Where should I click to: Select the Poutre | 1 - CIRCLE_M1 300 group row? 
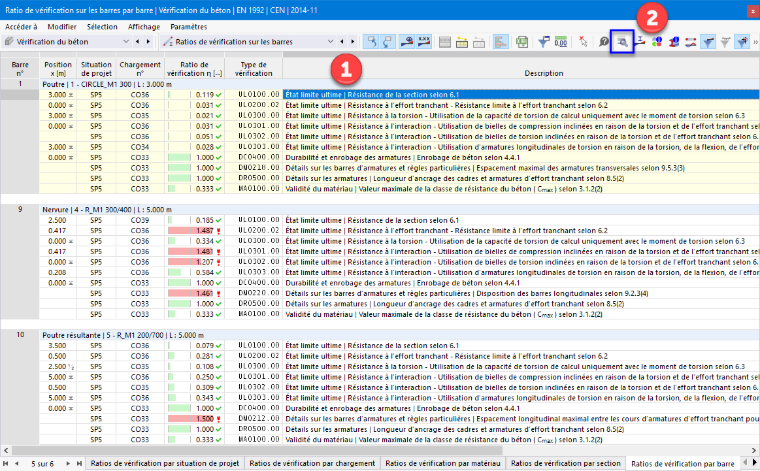click(399, 84)
